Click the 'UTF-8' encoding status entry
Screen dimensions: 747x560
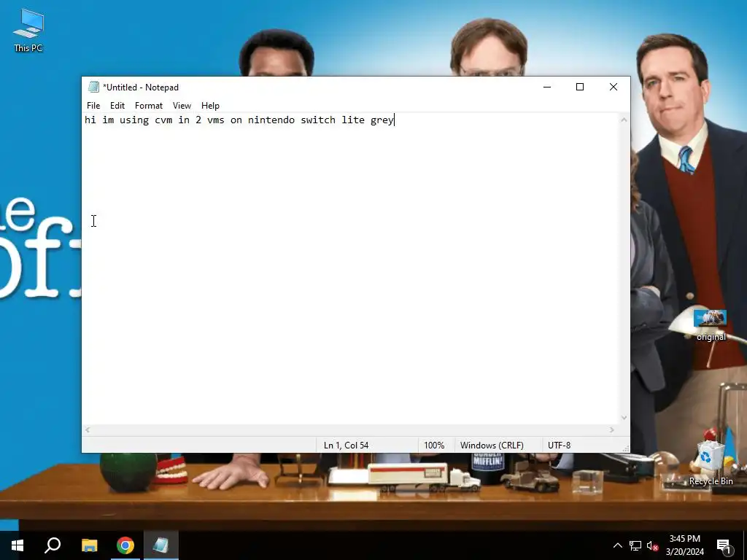pyautogui.click(x=559, y=446)
